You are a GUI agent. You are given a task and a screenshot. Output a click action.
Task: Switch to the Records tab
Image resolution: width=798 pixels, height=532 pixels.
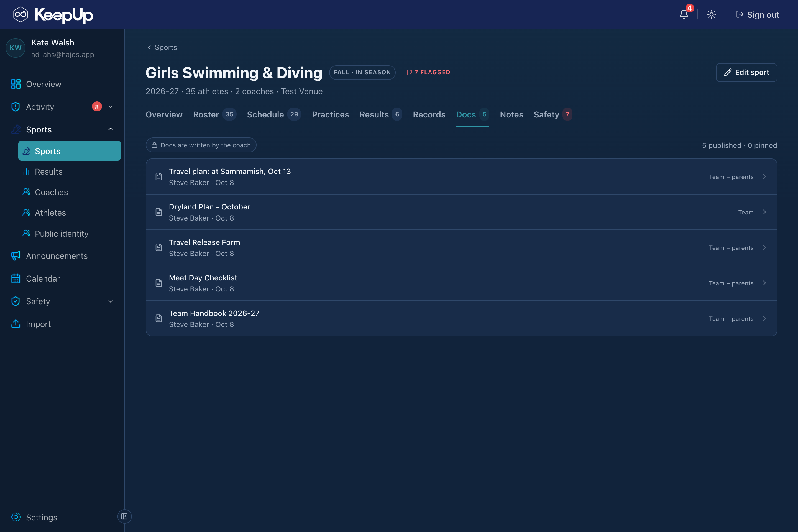pyautogui.click(x=429, y=114)
